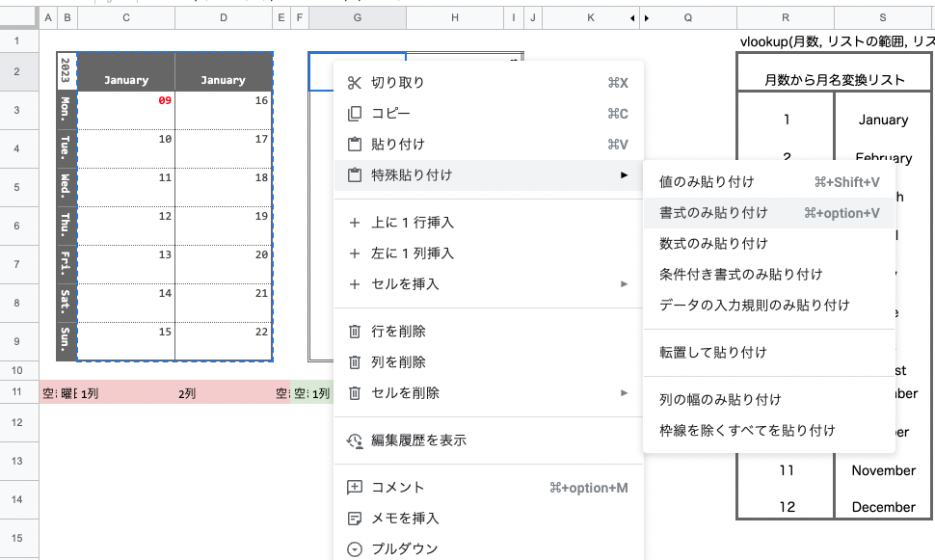Select column K header

coord(590,18)
